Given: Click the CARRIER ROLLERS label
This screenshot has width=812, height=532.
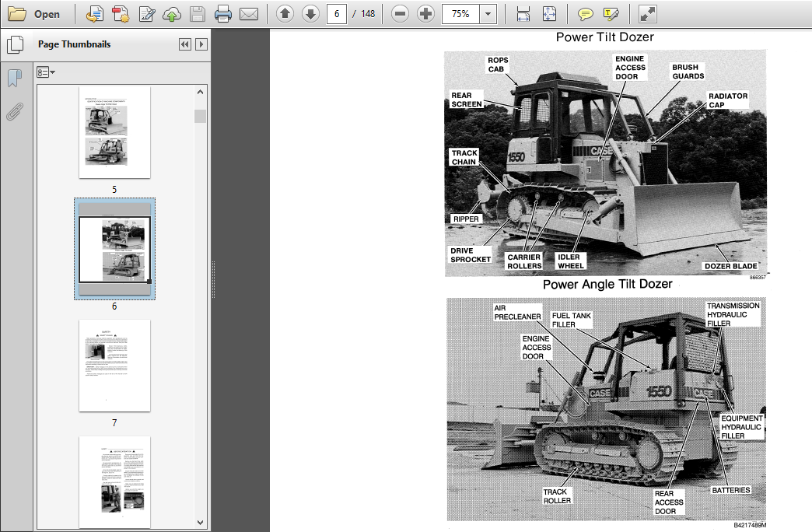Looking at the screenshot, I should coord(524,261).
